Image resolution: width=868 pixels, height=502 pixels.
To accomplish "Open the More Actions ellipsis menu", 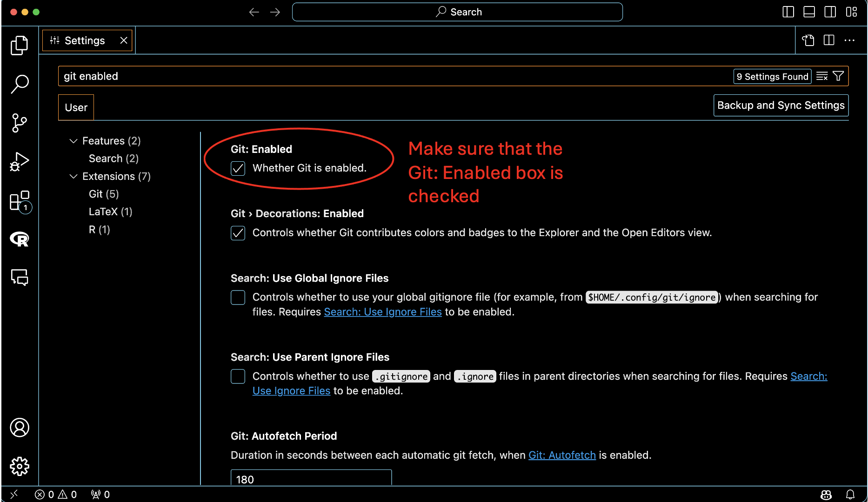I will click(x=849, y=40).
